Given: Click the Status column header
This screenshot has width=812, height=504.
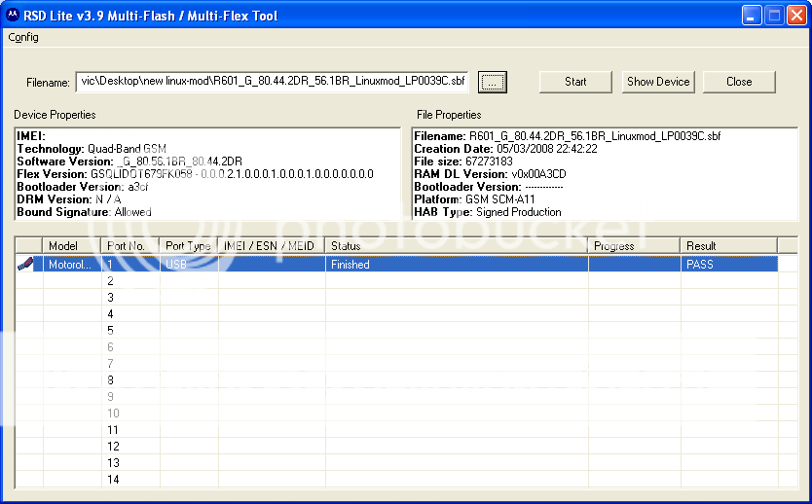Looking at the screenshot, I should pyautogui.click(x=456, y=246).
